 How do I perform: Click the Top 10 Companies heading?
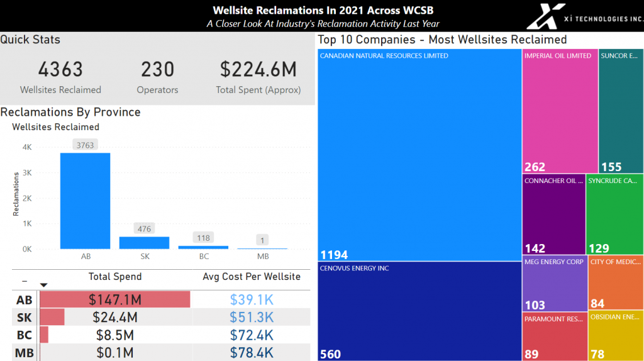(442, 40)
